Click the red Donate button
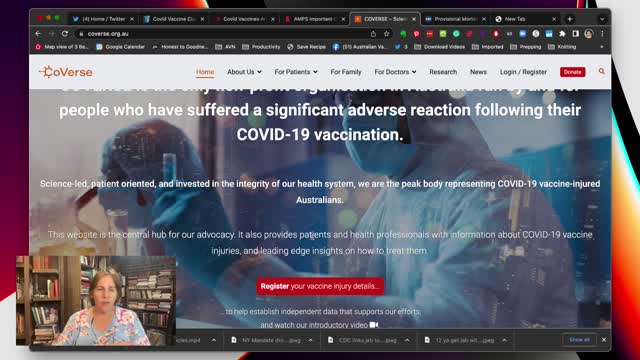This screenshot has width=640, height=360. click(572, 72)
